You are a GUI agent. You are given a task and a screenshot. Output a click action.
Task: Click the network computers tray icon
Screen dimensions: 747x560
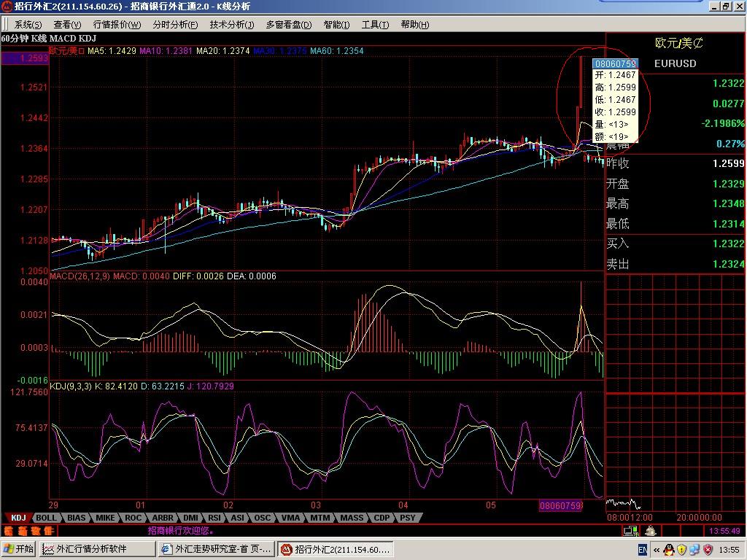(694, 550)
